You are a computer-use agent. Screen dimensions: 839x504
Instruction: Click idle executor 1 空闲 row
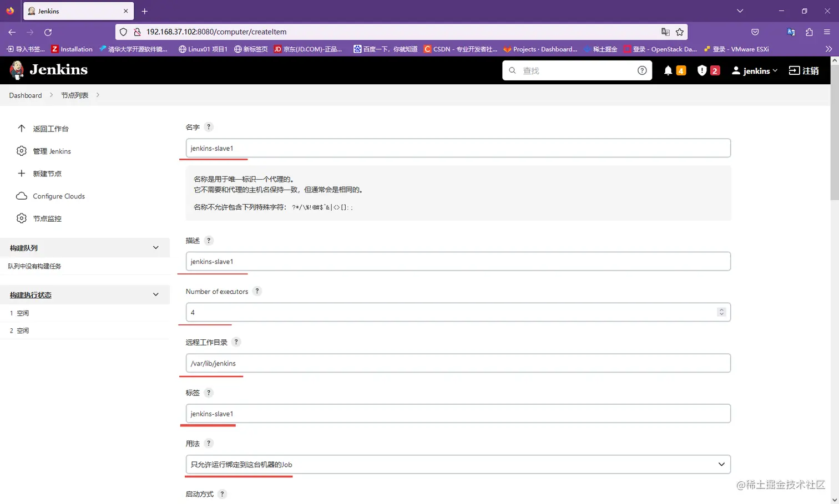tap(84, 313)
